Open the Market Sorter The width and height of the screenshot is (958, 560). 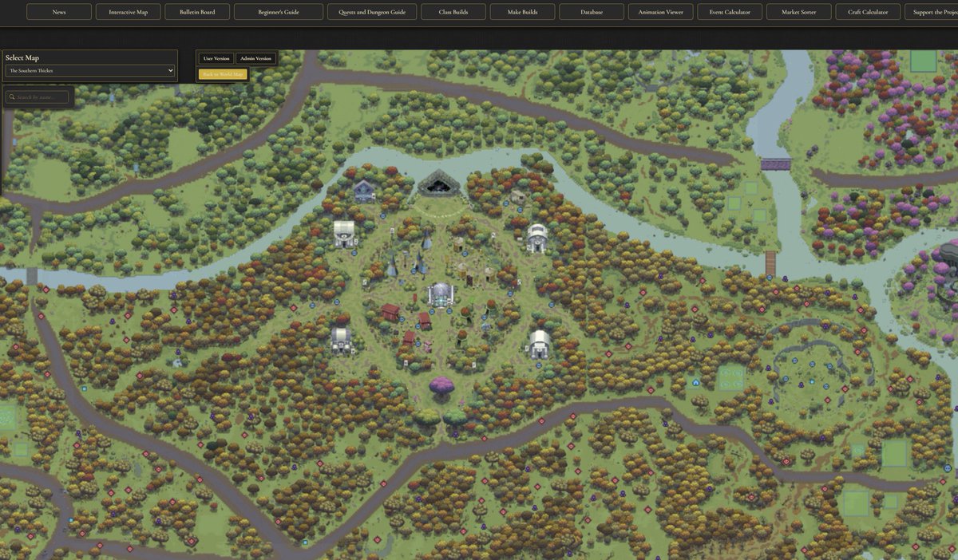(x=799, y=12)
